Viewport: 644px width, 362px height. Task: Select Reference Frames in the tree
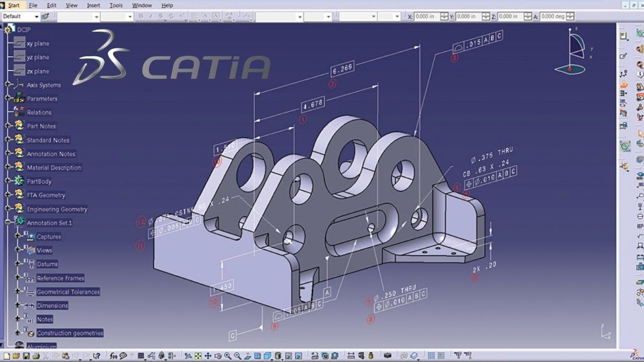[61, 278]
